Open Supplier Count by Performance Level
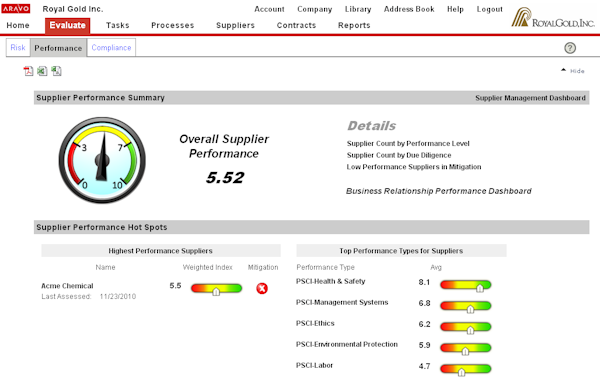 point(408,143)
